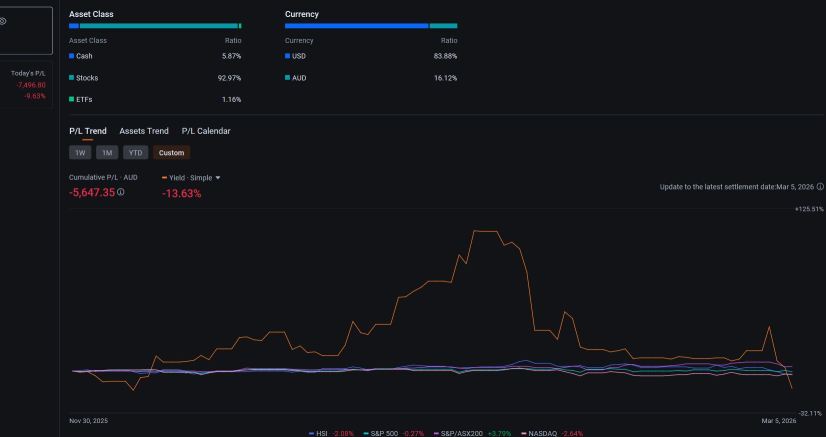The image size is (826, 437).
Task: Open the Yield Simple dropdown arrow
Action: (x=218, y=178)
